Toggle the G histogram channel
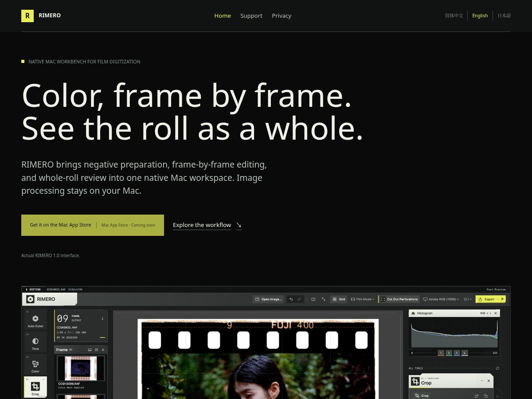The image size is (532, 399). coord(449,353)
